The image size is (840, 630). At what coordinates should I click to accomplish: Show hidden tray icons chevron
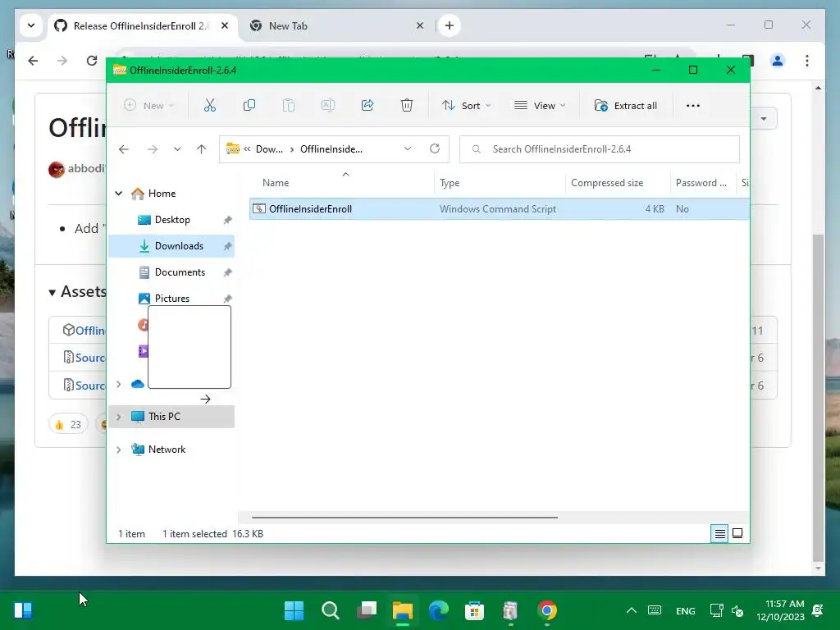[632, 610]
